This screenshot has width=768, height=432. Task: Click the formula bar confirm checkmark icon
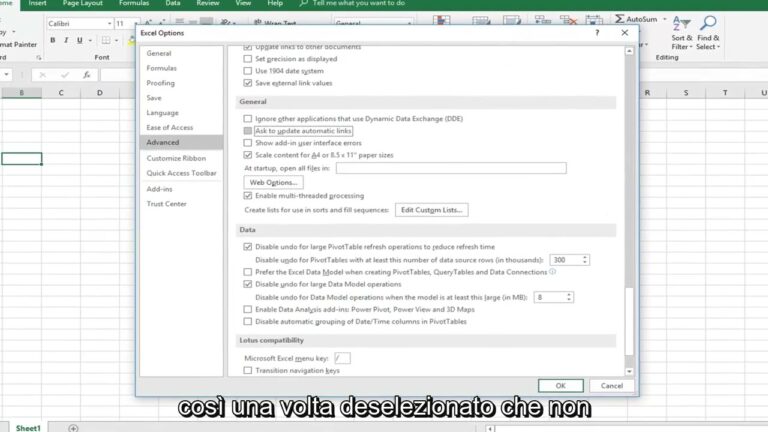tap(65, 75)
